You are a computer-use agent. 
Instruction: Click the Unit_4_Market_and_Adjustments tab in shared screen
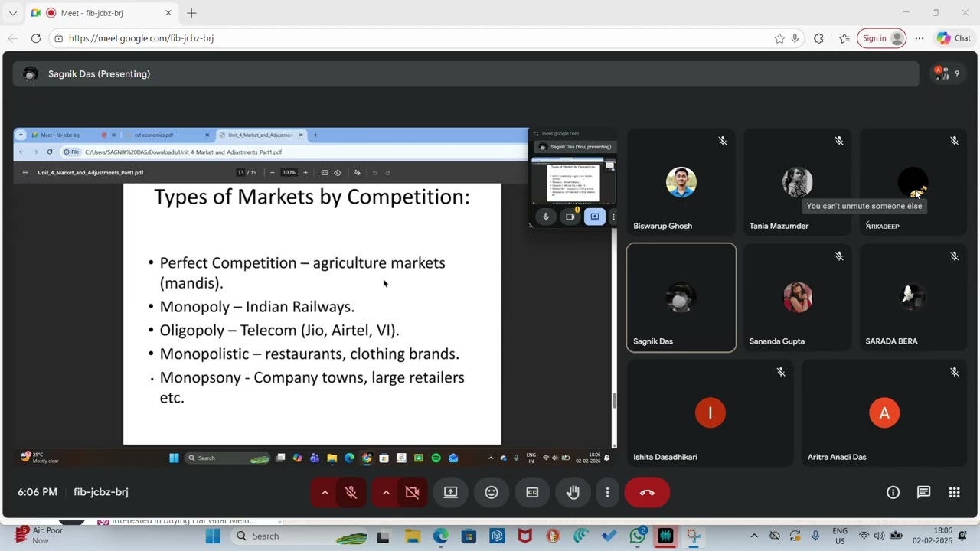coord(261,135)
